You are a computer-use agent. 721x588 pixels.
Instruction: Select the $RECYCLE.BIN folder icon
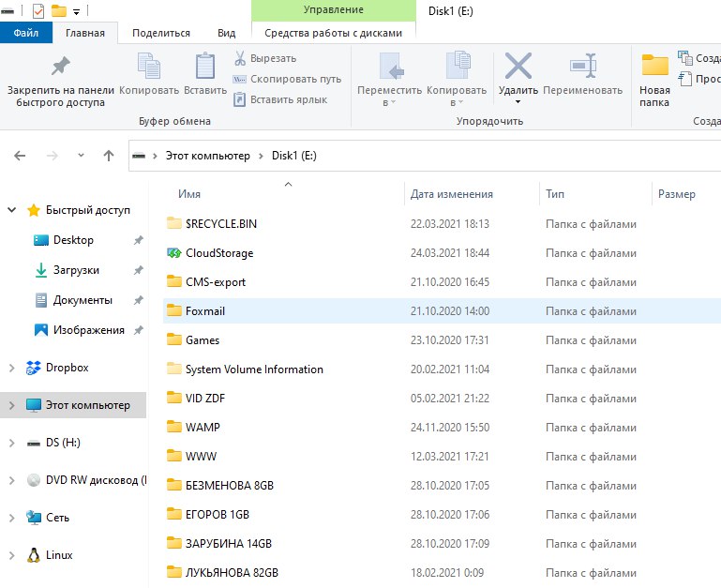pyautogui.click(x=174, y=223)
